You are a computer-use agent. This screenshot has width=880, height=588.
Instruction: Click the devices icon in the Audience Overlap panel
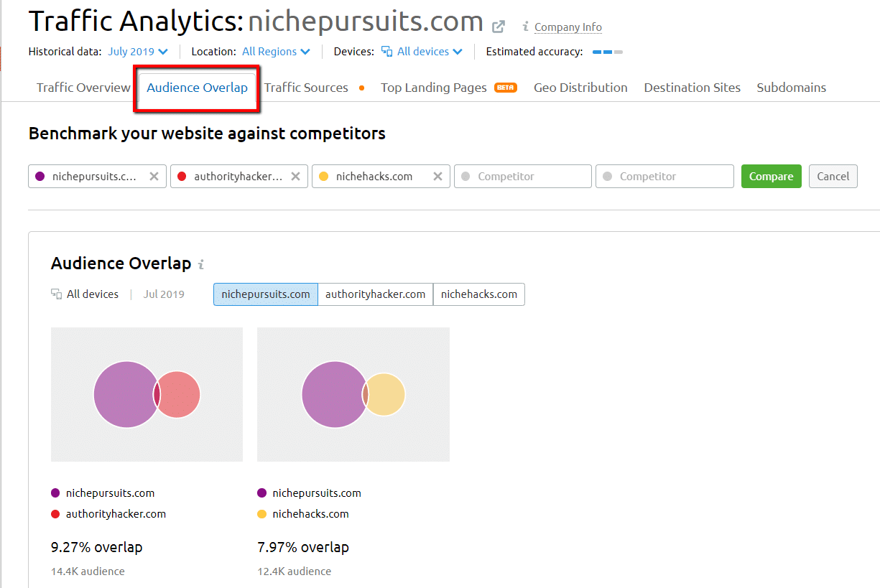coord(57,294)
